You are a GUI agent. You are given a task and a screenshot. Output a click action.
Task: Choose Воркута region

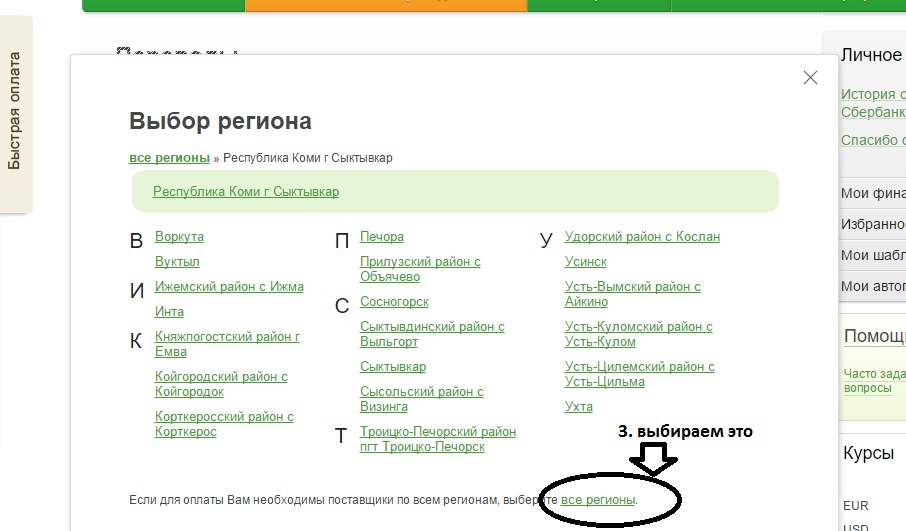pos(179,236)
